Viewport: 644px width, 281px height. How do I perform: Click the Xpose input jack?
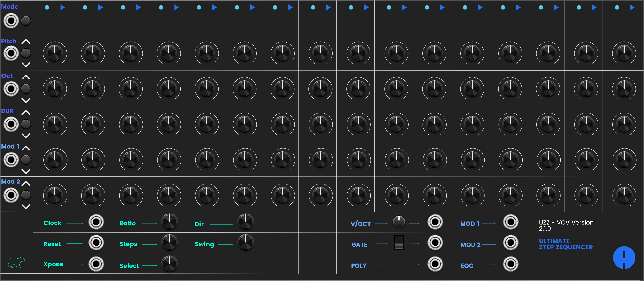[96, 264]
